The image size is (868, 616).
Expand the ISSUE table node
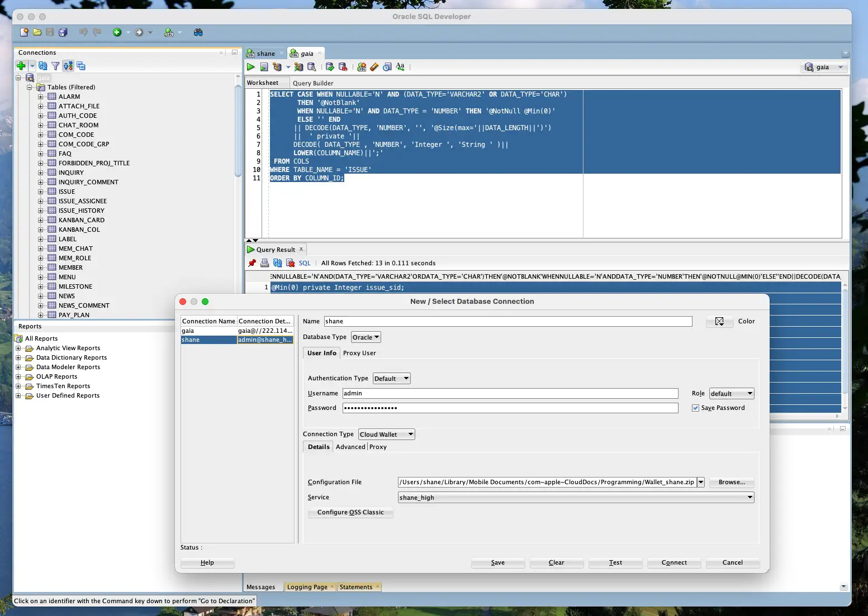(x=40, y=192)
